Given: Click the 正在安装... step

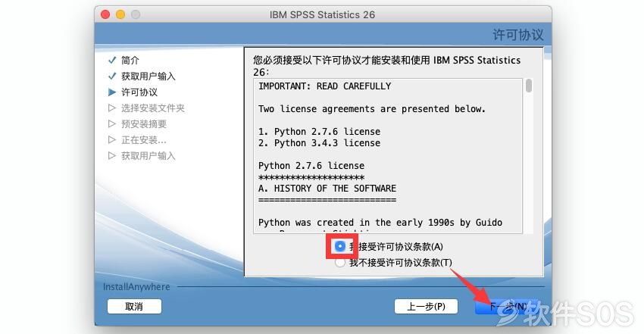Looking at the screenshot, I should point(144,140).
